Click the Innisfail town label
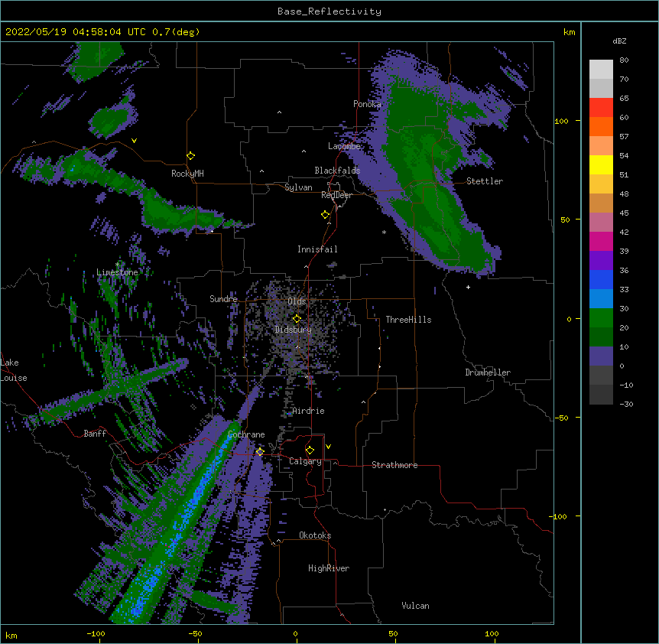 pyautogui.click(x=317, y=249)
